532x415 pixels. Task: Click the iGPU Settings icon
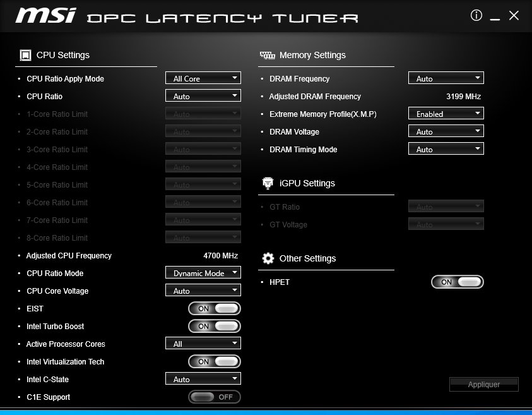268,183
